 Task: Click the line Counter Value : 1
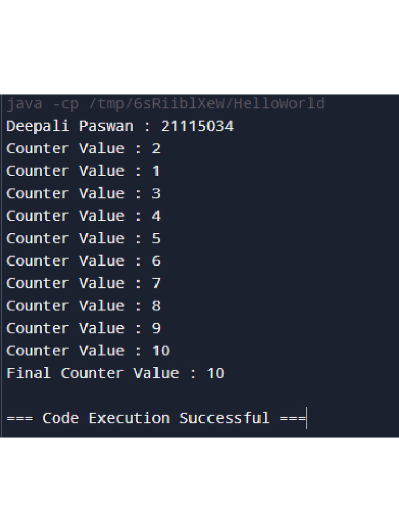[x=83, y=171]
